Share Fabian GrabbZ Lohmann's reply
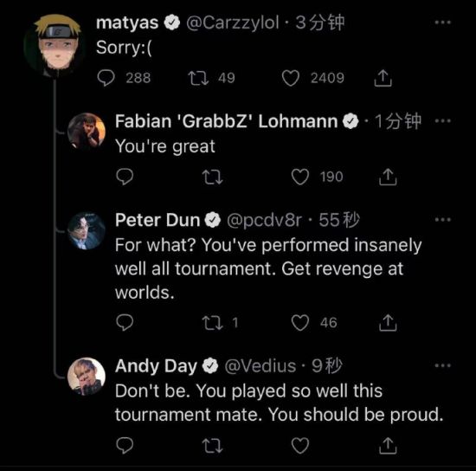This screenshot has width=476, height=471. tap(388, 177)
